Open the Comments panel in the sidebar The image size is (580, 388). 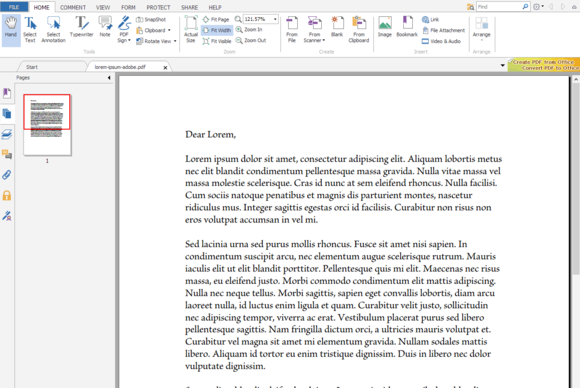(7, 154)
